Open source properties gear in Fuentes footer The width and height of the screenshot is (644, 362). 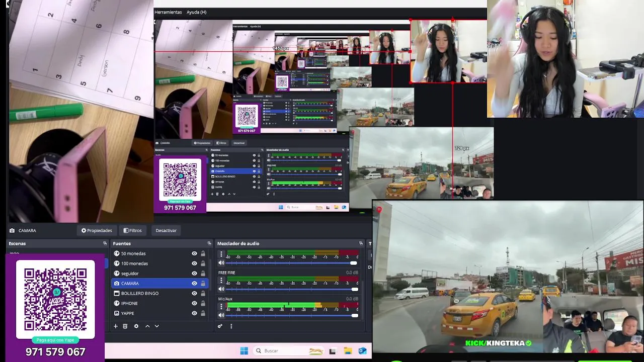click(x=136, y=326)
